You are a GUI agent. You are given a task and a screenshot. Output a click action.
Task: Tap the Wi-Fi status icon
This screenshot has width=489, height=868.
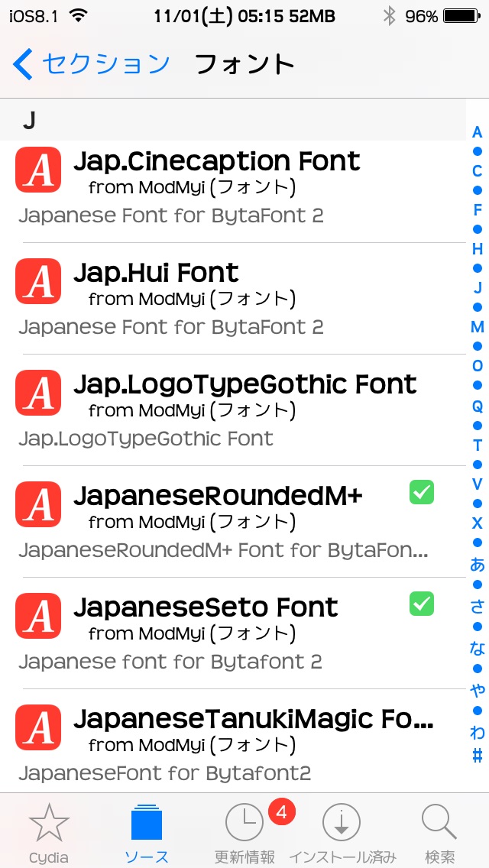[x=79, y=16]
